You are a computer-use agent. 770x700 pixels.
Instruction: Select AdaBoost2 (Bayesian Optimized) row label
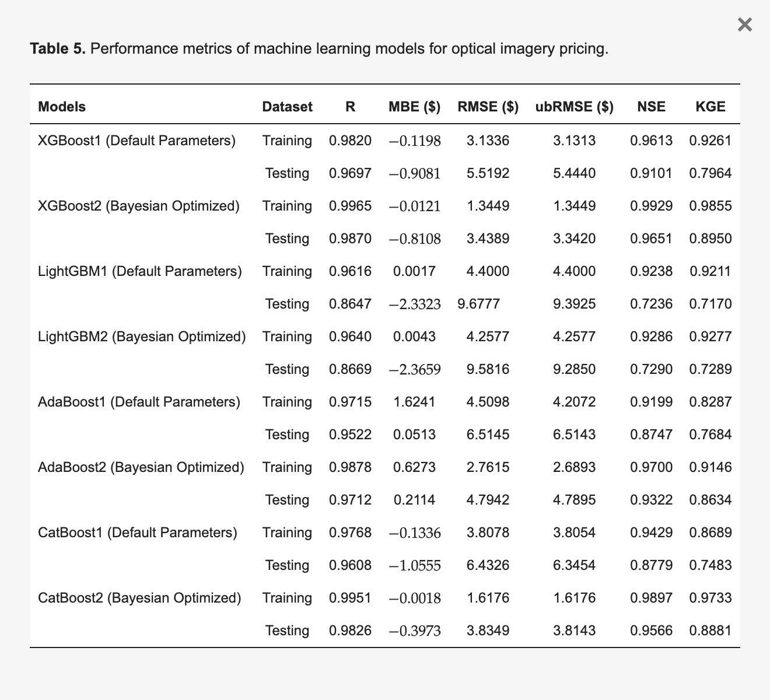point(141,467)
